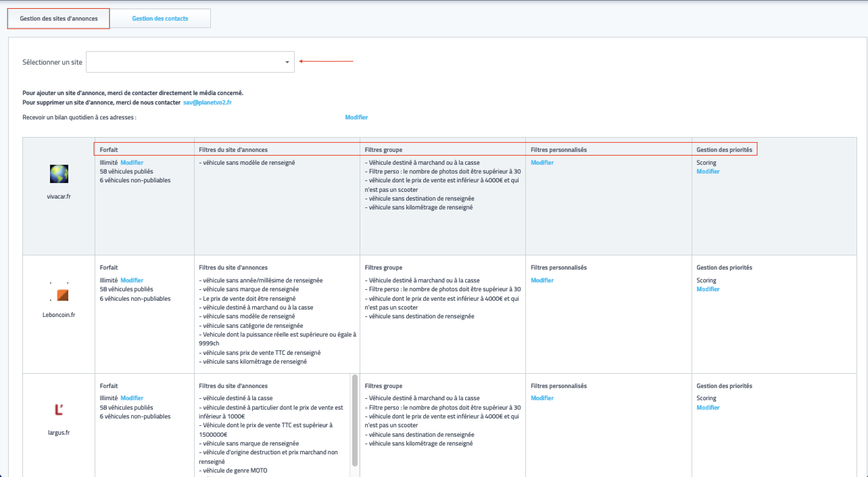This screenshot has height=477, width=868.
Task: Click the Leboncoin.fr site name
Action: pos(59,315)
